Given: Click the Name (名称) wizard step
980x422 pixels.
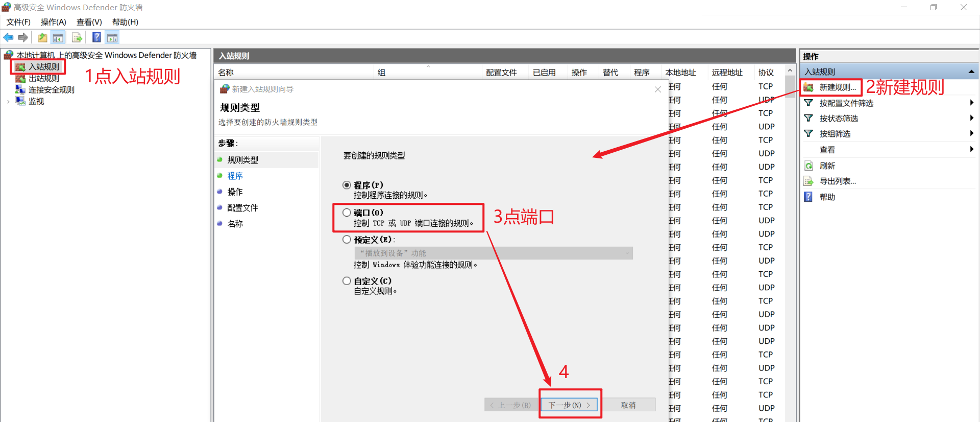Looking at the screenshot, I should (x=235, y=224).
